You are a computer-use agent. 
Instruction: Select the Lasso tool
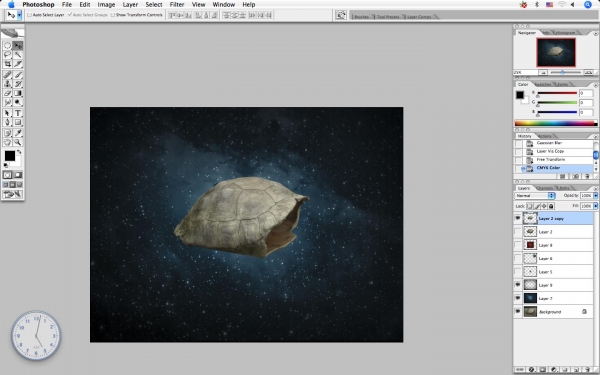[x=7, y=55]
